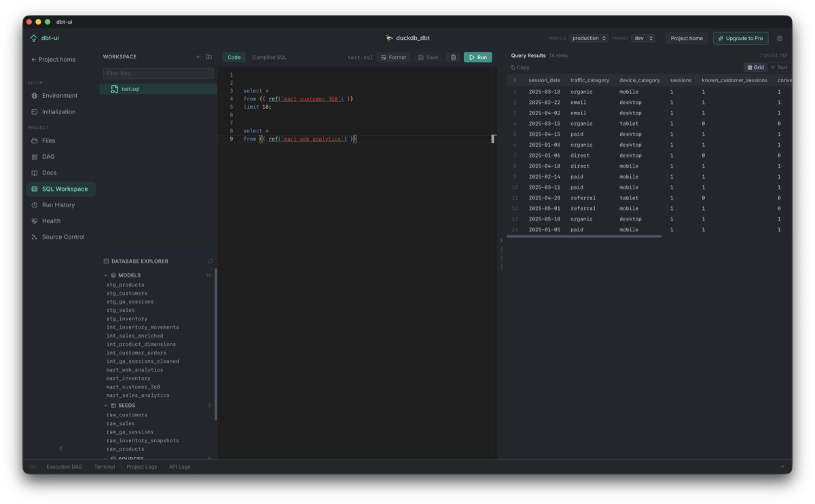Switch results to Text view
The width and height of the screenshot is (815, 504).
779,67
